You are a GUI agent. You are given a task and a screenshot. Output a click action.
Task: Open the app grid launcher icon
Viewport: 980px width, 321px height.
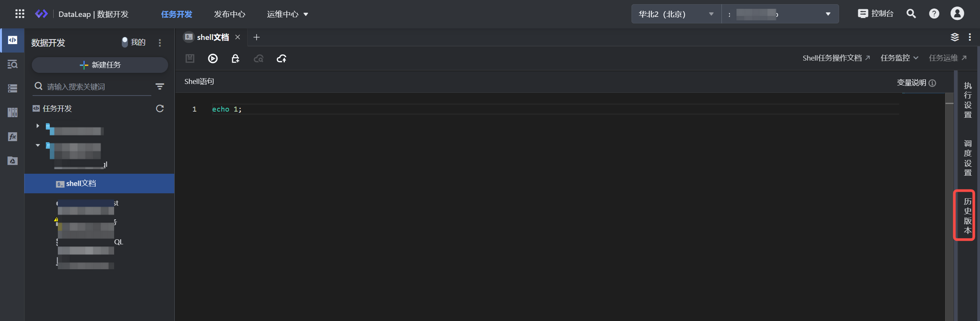click(x=20, y=14)
